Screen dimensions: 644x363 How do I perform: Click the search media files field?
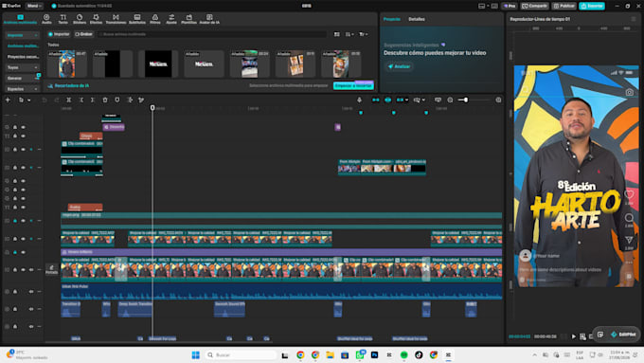click(x=212, y=34)
